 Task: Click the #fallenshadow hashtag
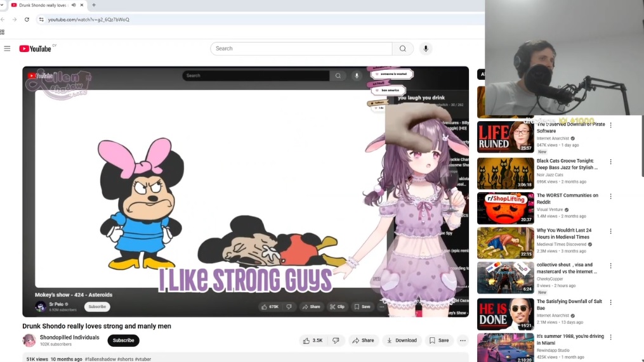pos(100,359)
